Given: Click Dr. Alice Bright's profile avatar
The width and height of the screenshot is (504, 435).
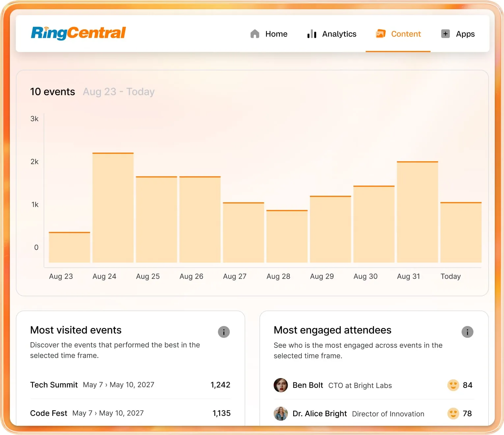Looking at the screenshot, I should coord(281,413).
